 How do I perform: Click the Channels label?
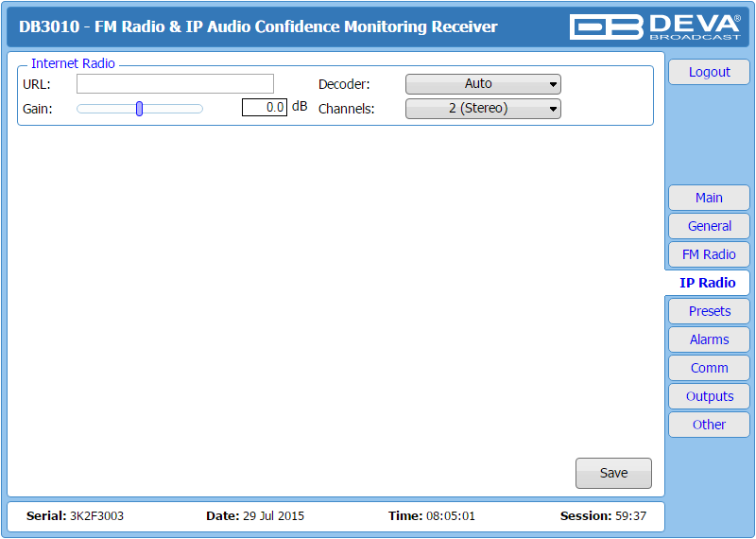click(346, 109)
